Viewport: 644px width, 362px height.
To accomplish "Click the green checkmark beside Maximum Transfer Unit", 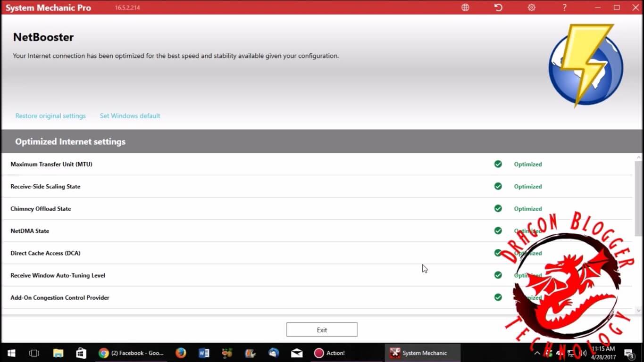I will (x=498, y=164).
